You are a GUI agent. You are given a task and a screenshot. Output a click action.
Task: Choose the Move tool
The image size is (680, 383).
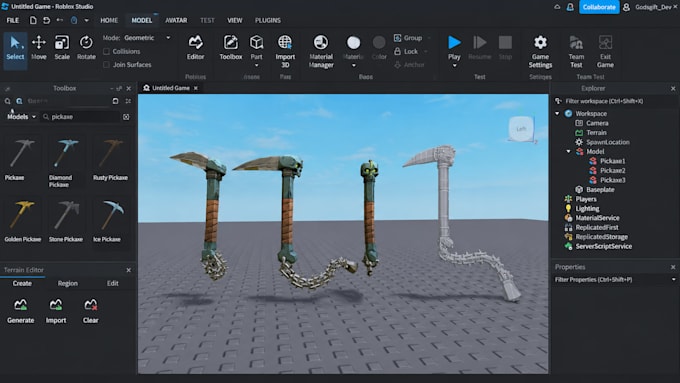(x=39, y=48)
